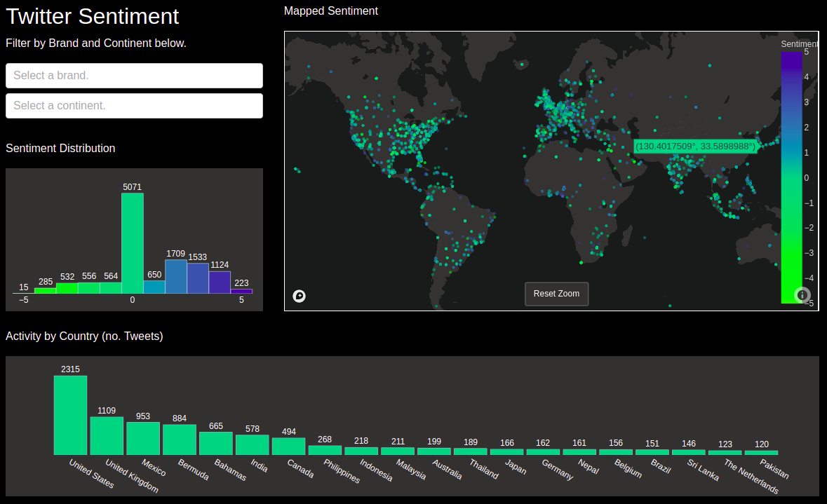
Task: Open the 'Select a brand.' dropdown
Action: click(134, 76)
